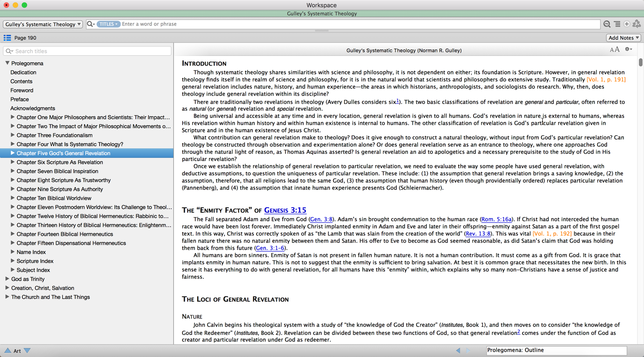This screenshot has height=357, width=644.
Task: Select Acknowledgments in the contents tree
Action: (33, 108)
